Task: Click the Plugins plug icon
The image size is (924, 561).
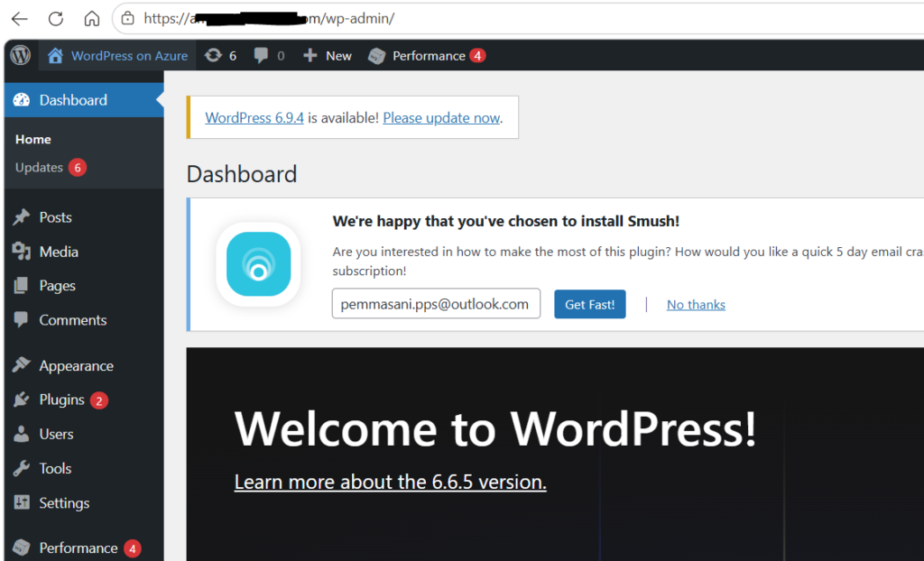Action: (22, 400)
